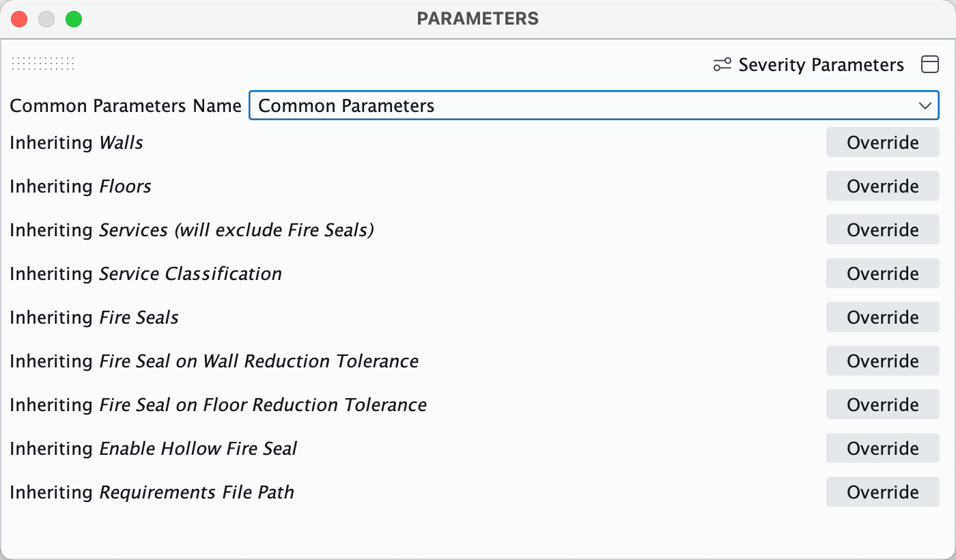Click the PARAMETERS title bar

point(477,18)
